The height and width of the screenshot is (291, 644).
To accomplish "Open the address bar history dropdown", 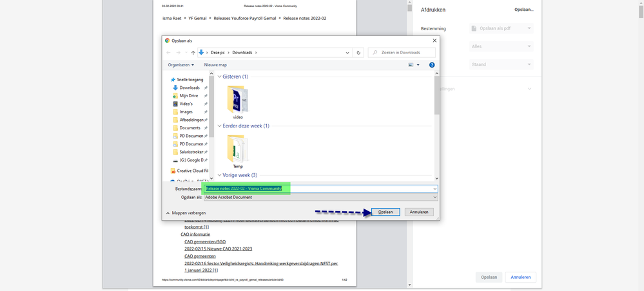I will pos(347,53).
